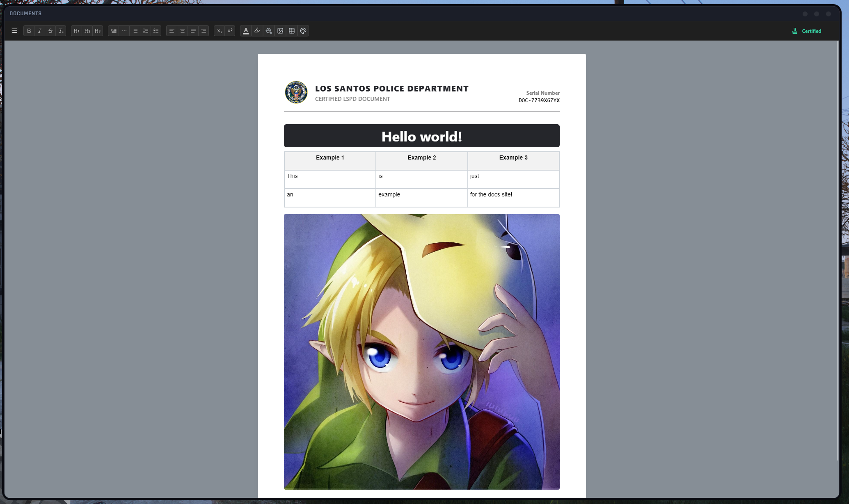Viewport: 849px width, 504px height.
Task: Insert a numbered list
Action: tap(145, 31)
